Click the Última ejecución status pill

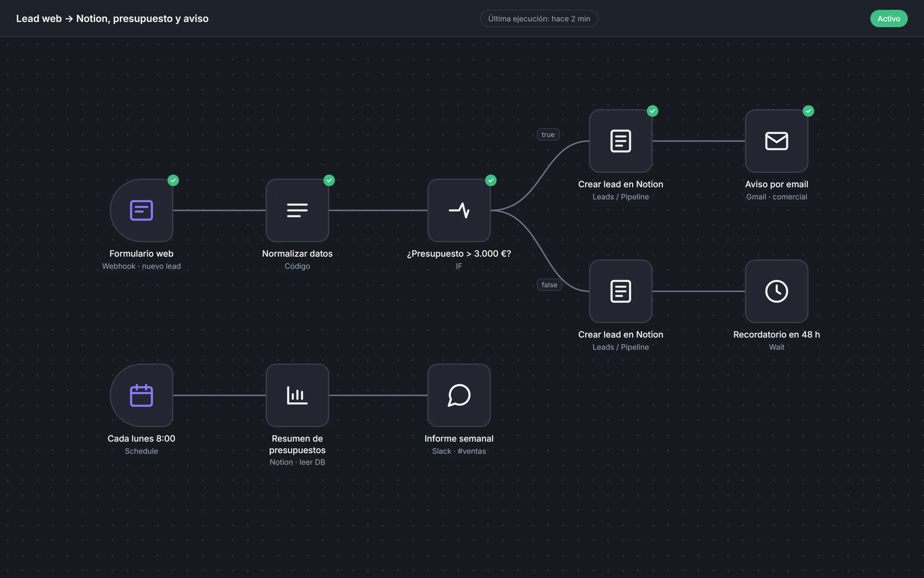click(539, 19)
